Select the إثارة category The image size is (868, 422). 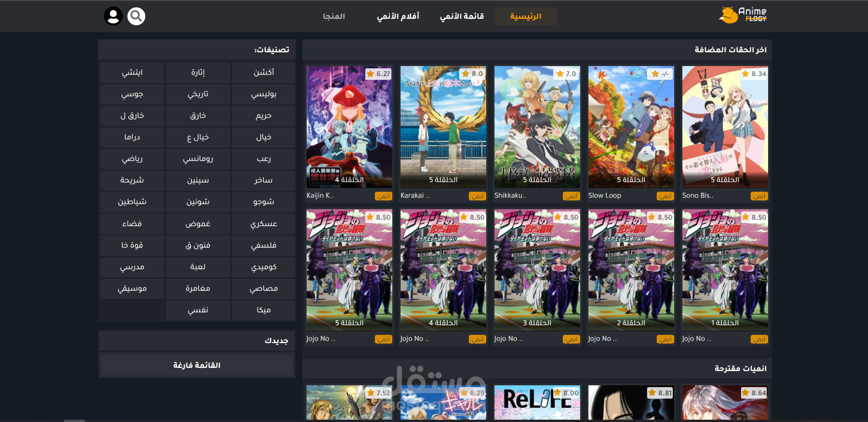click(x=198, y=72)
